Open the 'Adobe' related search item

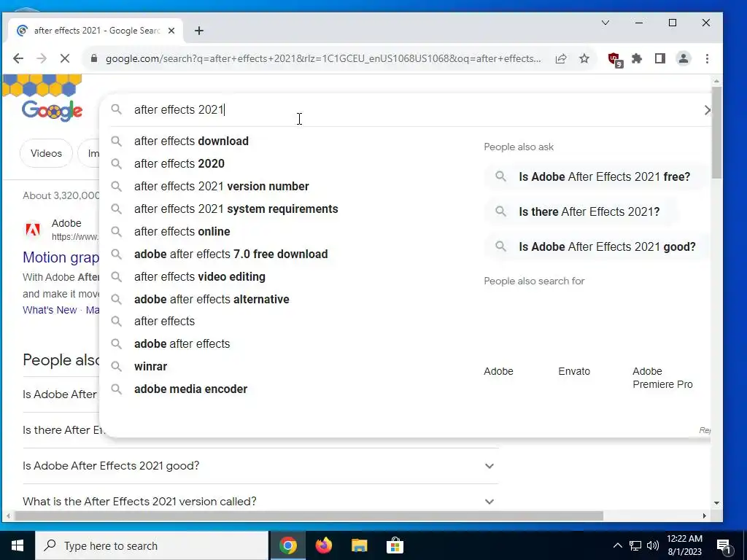pyautogui.click(x=498, y=371)
